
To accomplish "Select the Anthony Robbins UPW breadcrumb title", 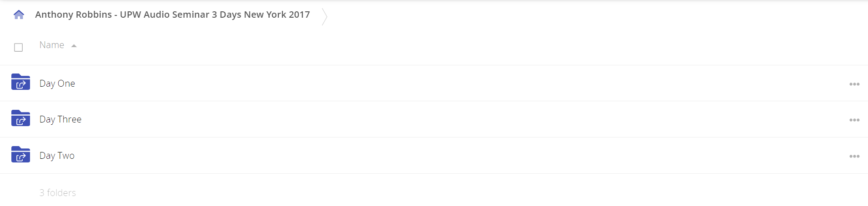I will [x=172, y=15].
